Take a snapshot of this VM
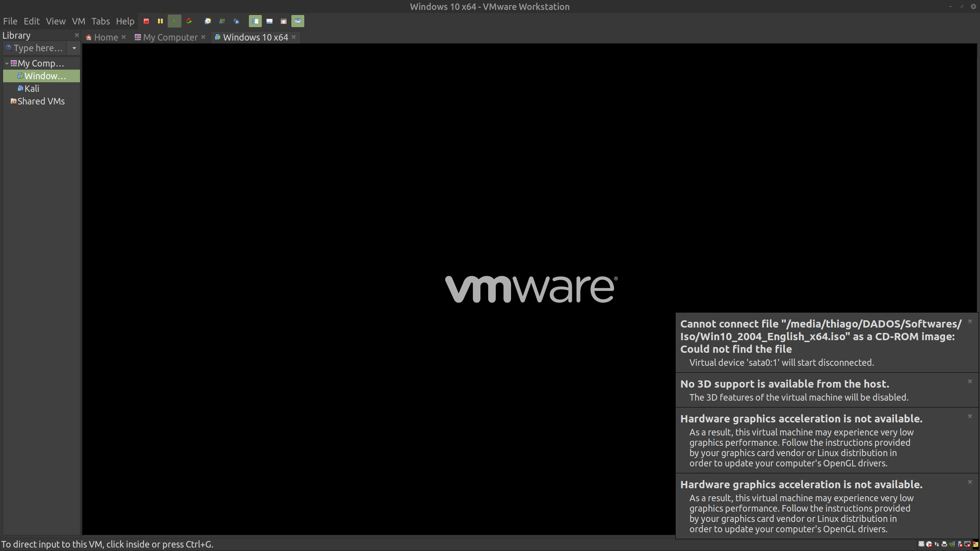The height and width of the screenshot is (551, 980). tap(207, 21)
